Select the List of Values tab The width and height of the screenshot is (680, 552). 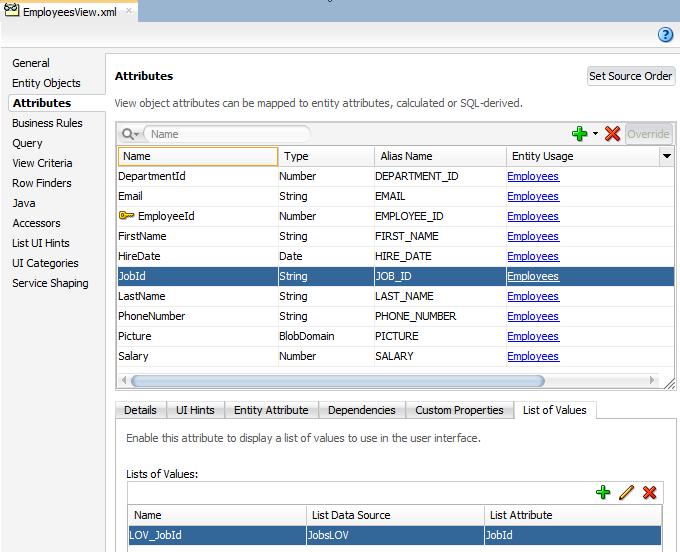pyautogui.click(x=555, y=410)
